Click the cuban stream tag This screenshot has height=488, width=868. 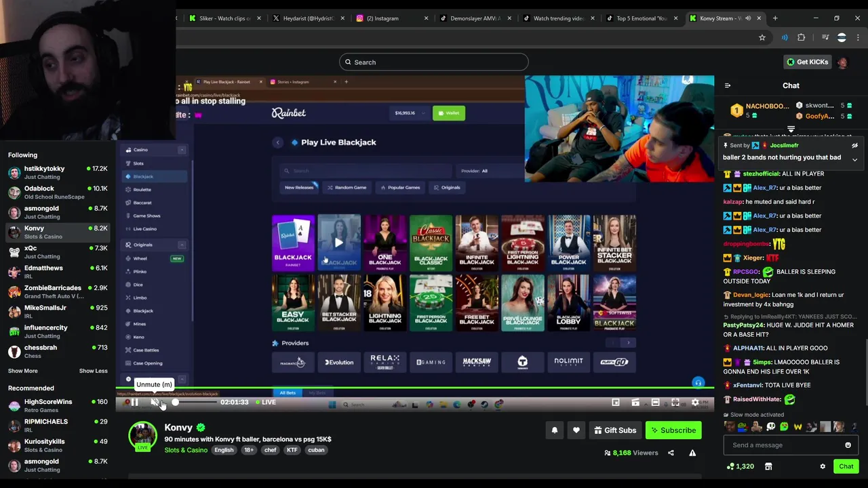(x=316, y=450)
